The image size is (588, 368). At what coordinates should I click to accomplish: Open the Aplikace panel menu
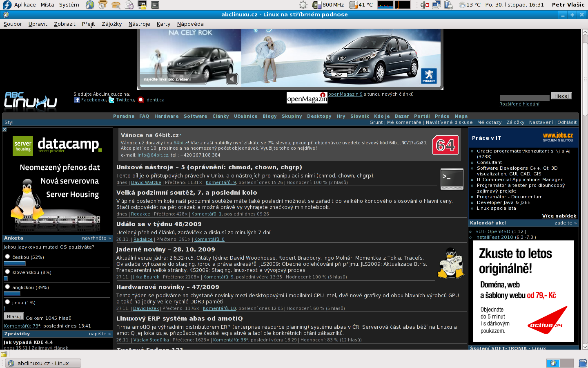coord(25,5)
